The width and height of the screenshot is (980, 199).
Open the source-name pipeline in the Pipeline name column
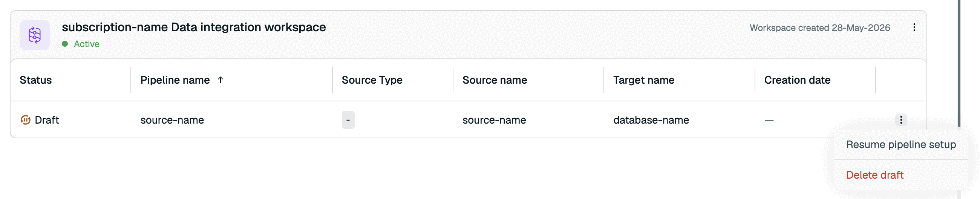tap(172, 120)
